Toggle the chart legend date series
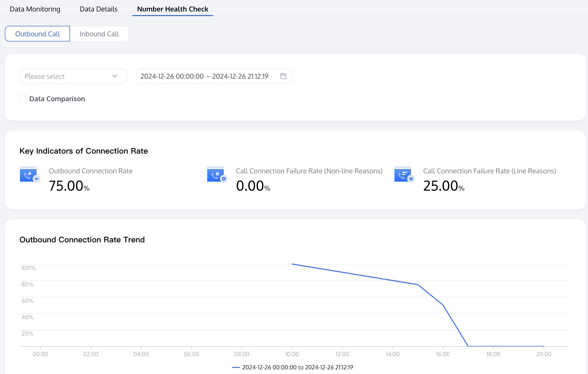Screen dimensions: 588x374 pos(297,367)
